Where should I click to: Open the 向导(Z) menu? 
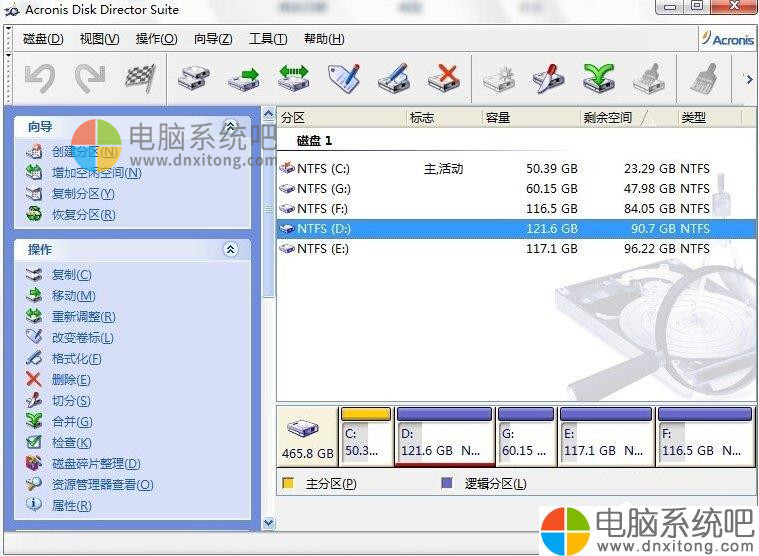point(213,39)
